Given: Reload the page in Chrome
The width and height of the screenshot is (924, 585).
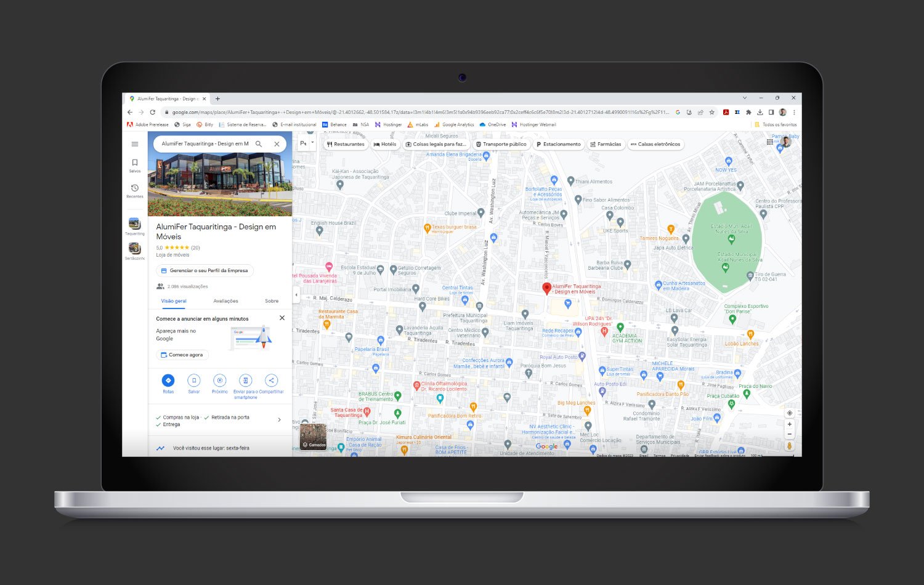Looking at the screenshot, I should coord(153,112).
